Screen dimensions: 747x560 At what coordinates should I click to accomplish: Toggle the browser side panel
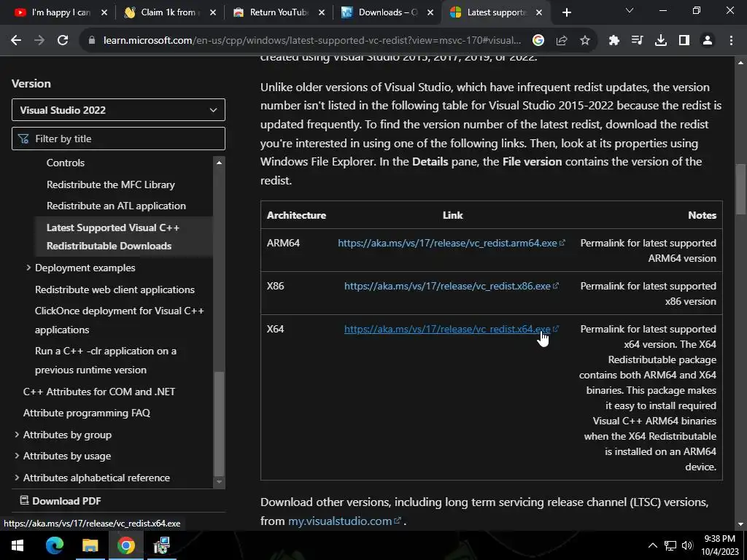(x=684, y=41)
